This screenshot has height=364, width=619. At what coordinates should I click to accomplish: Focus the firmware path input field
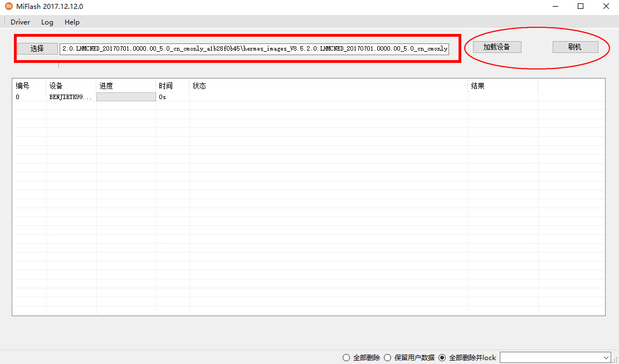pyautogui.click(x=254, y=49)
